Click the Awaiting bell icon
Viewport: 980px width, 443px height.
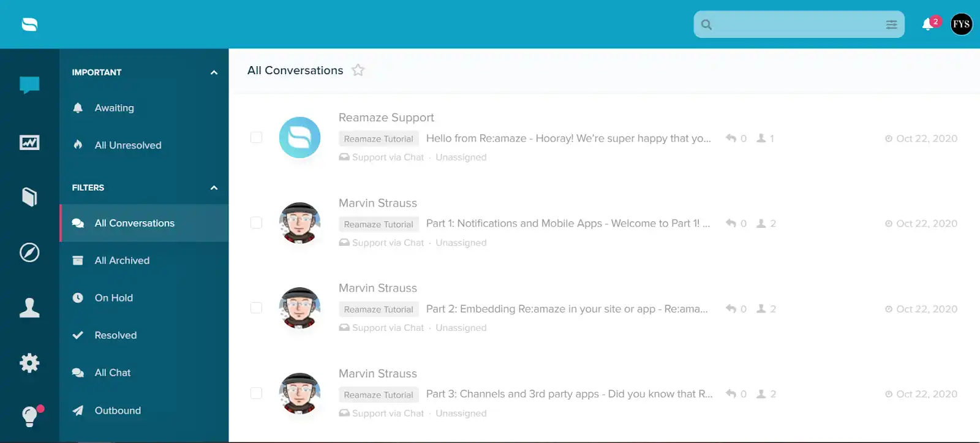tap(78, 108)
